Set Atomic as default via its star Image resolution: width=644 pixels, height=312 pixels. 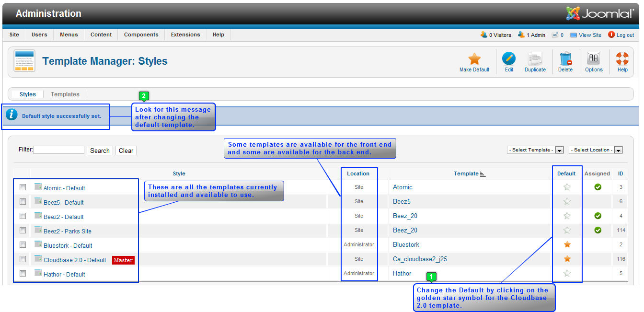(567, 187)
